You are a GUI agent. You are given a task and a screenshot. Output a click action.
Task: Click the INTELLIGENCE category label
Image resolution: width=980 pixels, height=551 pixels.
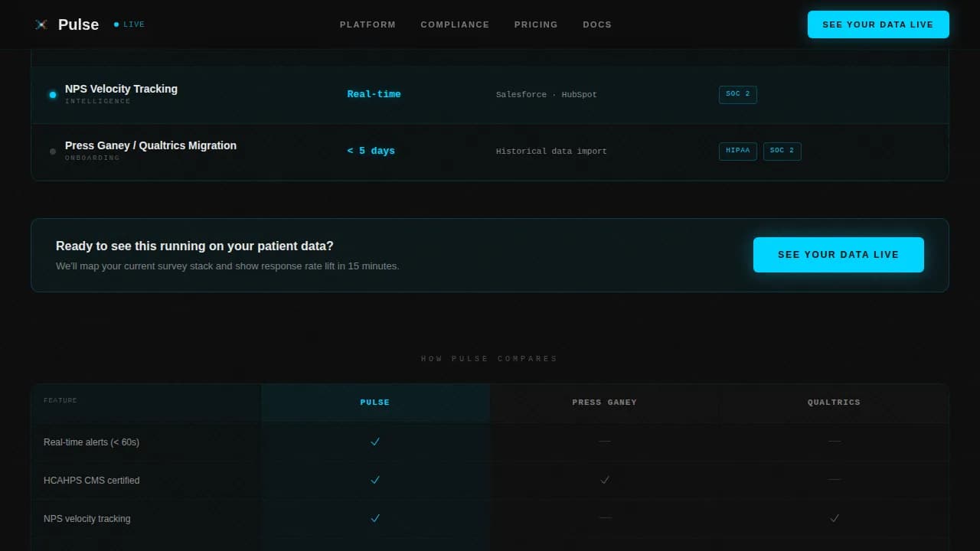[x=98, y=101]
